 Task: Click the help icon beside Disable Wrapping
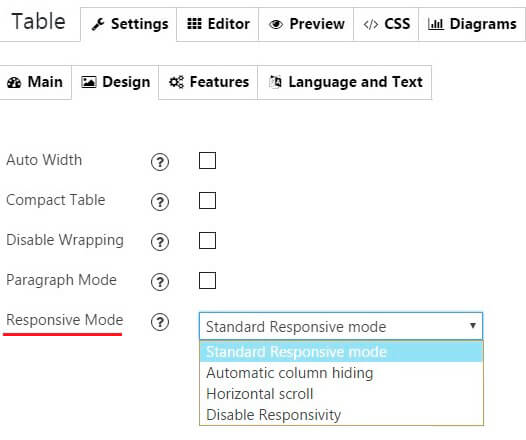160,242
